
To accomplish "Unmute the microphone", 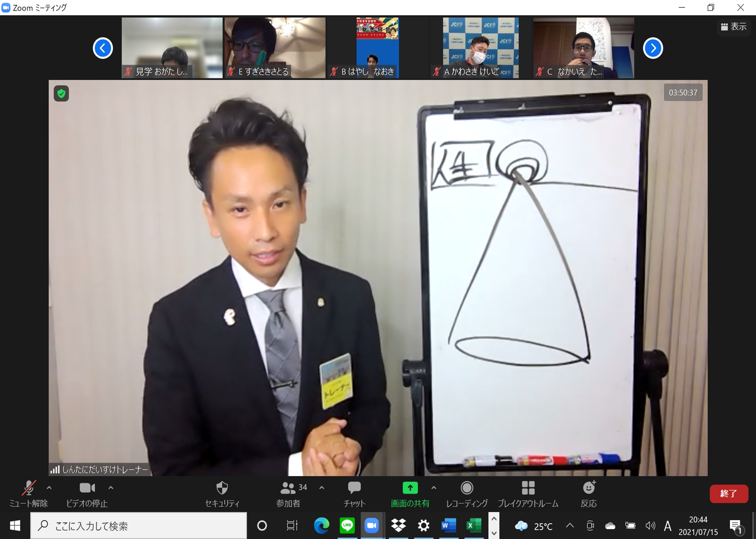I will click(x=29, y=488).
